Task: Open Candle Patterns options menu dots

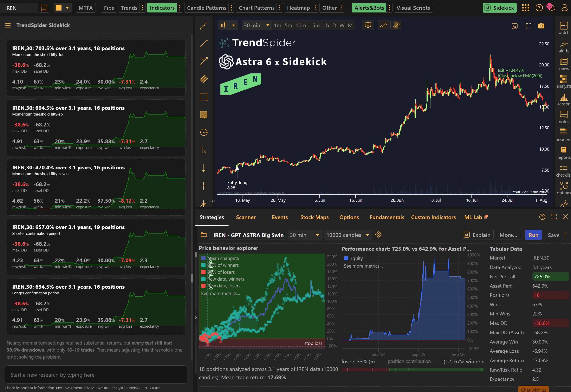Action: click(x=232, y=8)
